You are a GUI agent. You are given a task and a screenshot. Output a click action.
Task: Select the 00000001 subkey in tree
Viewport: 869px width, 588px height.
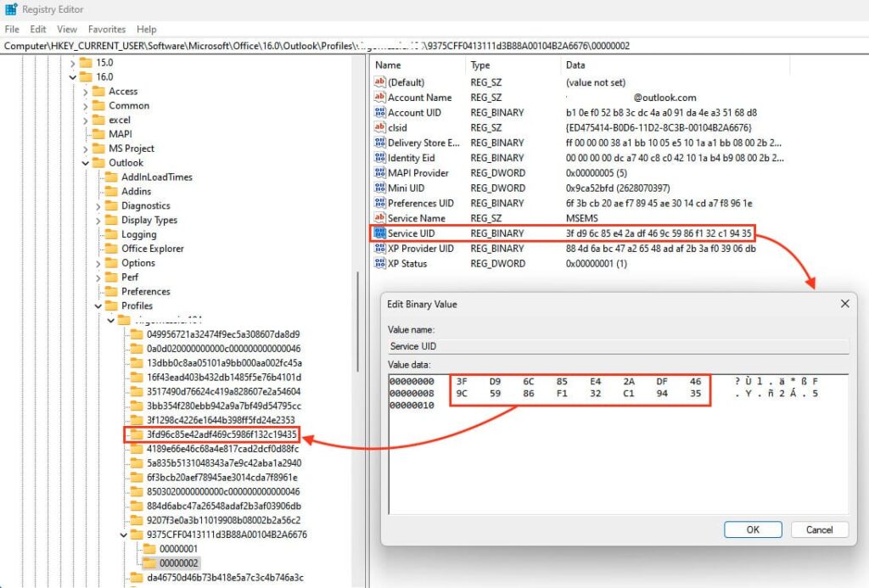point(178,549)
